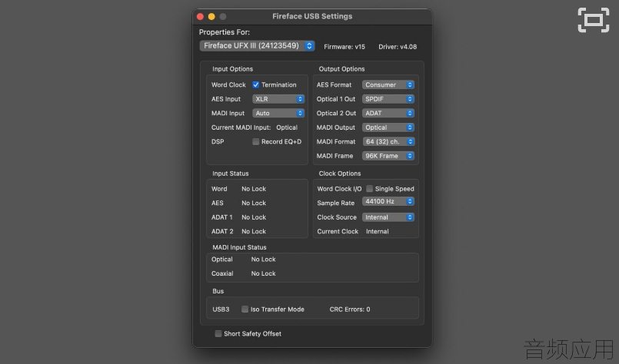Click the Fireface USB Settings title
619x364 pixels.
tap(312, 16)
